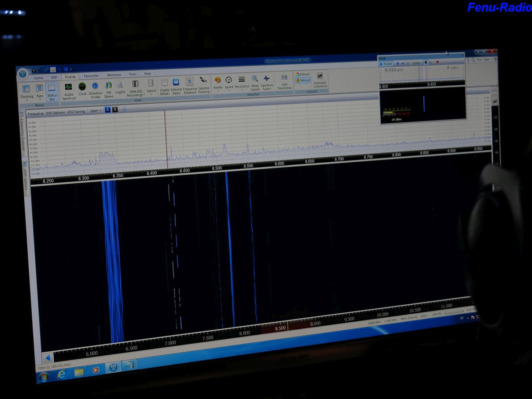Screen dimensions: 532x399
Task: Open the Layout dropdown
Action: tap(151, 87)
